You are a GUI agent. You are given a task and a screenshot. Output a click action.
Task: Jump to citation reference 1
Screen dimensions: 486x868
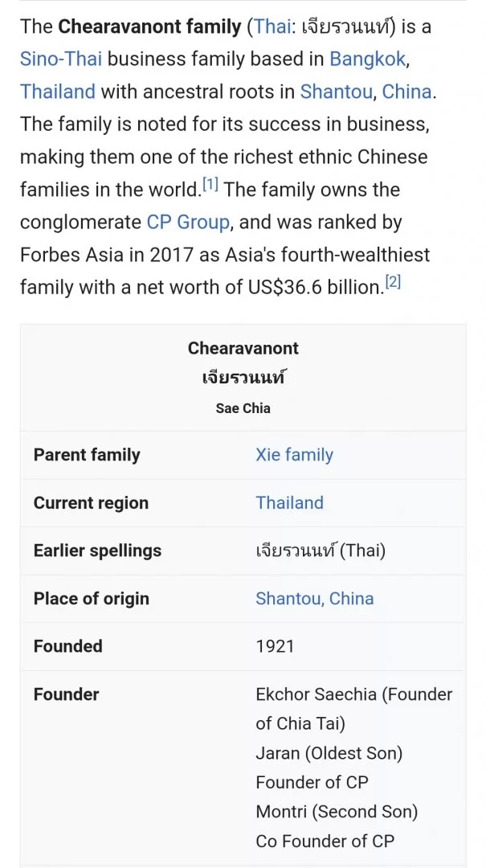coord(210,186)
